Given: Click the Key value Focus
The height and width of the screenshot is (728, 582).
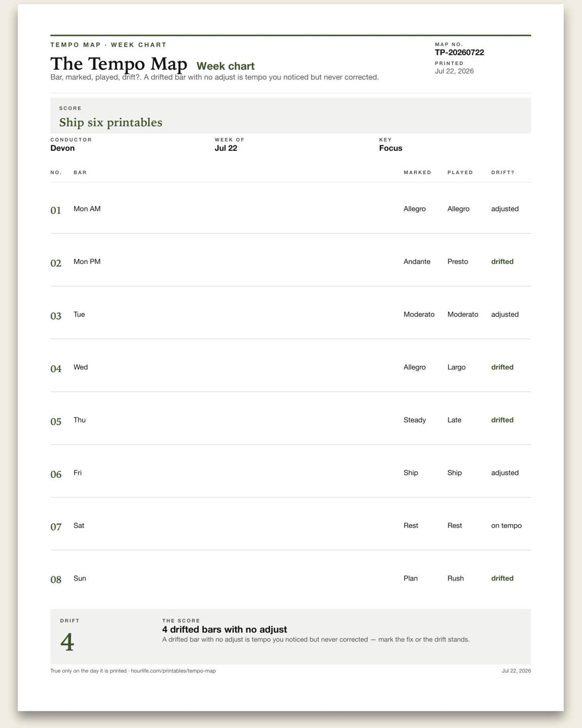Looking at the screenshot, I should pos(390,148).
